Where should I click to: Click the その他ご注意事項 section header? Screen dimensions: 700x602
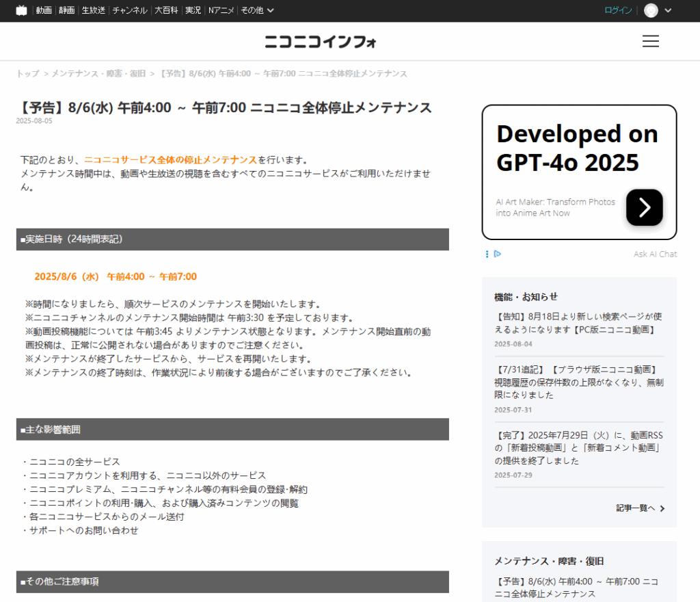(232, 581)
